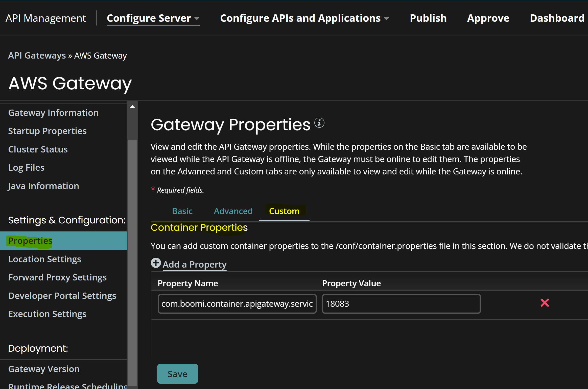
Task: Select the Custom tab
Action: pos(284,211)
